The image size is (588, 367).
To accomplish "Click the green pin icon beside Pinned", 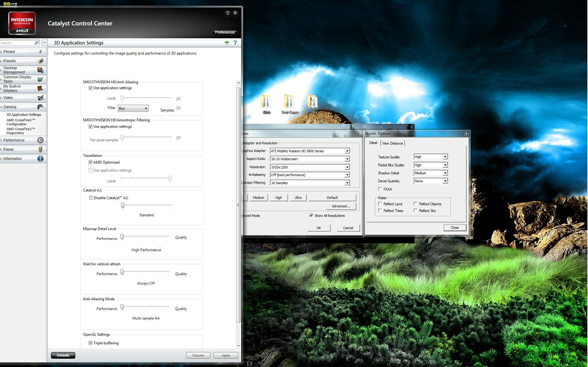I will pos(40,52).
